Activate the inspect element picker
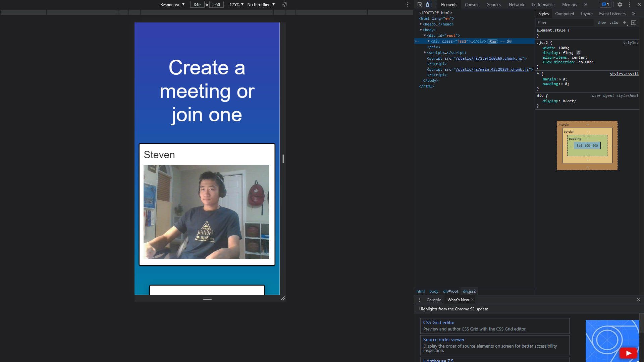 [420, 4]
